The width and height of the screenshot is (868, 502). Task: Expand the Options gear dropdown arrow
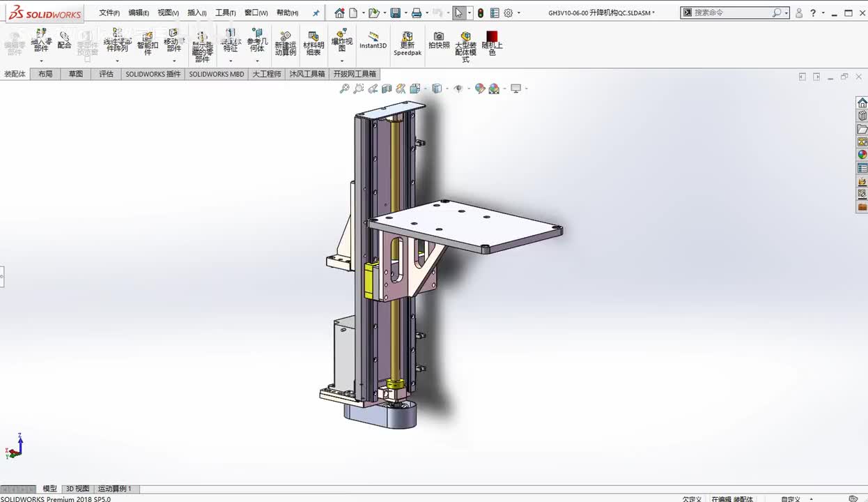[x=518, y=13]
